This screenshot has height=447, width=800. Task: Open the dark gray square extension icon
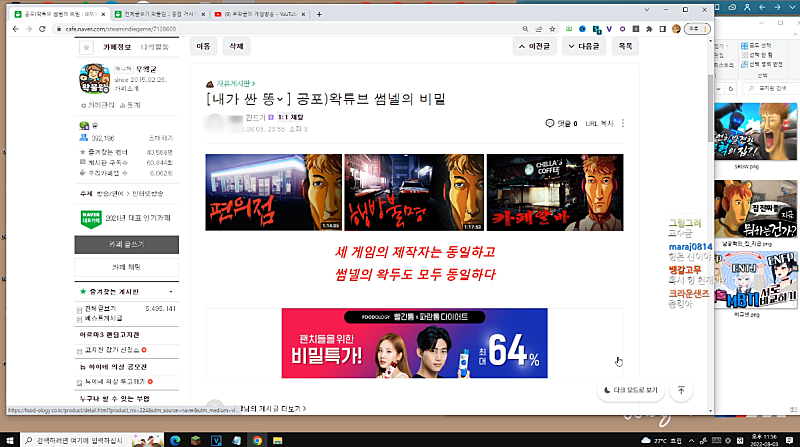point(636,29)
